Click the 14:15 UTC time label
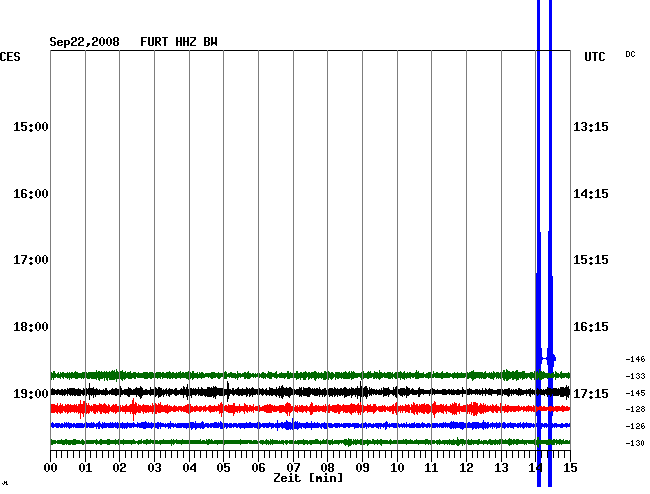 coord(591,194)
